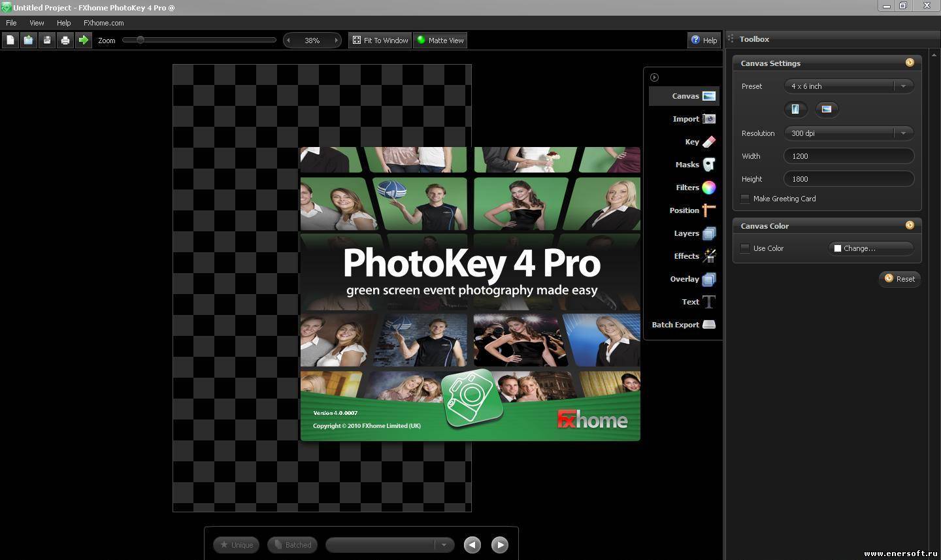Go to previous image with left arrow
Image resolution: width=941 pixels, height=560 pixels.
(x=472, y=545)
